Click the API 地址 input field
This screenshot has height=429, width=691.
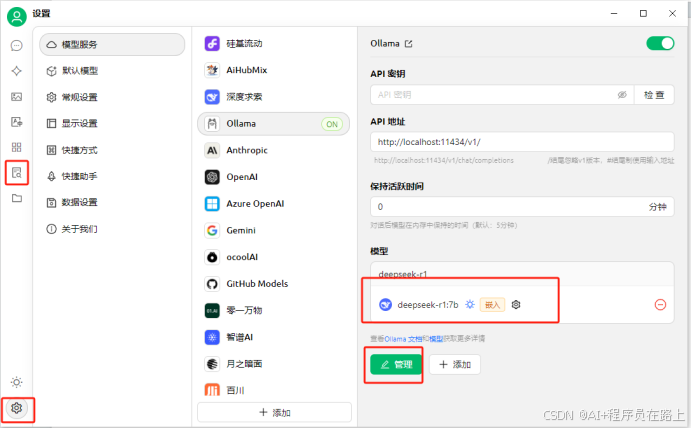pos(522,142)
